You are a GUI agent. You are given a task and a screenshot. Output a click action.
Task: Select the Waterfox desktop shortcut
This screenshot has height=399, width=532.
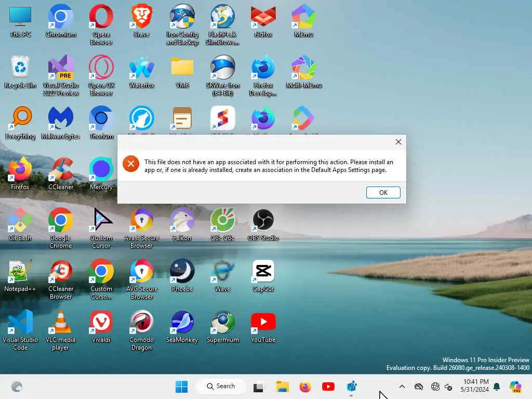tap(141, 72)
